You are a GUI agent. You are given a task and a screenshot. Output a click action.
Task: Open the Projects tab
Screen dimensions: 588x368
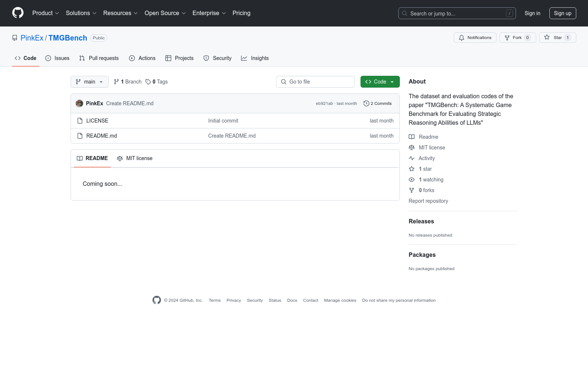click(179, 58)
